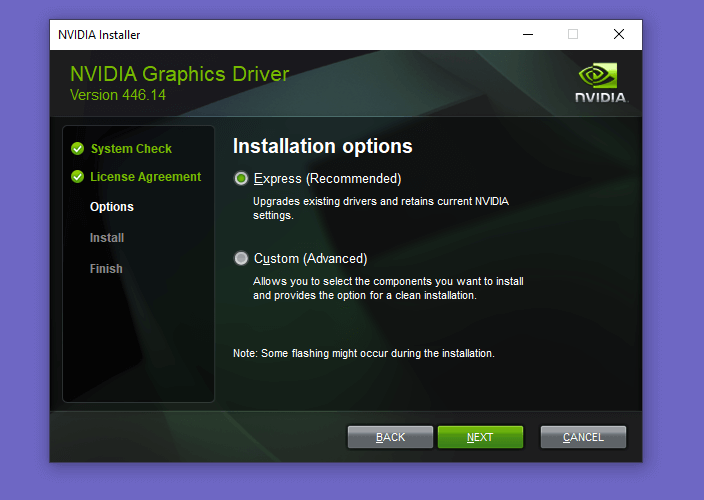Click System Check green checkmark icon
704x500 pixels.
78,149
